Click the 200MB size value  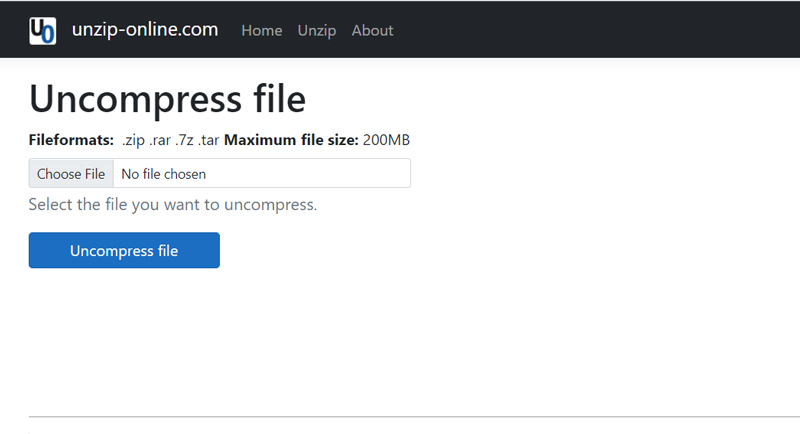386,140
